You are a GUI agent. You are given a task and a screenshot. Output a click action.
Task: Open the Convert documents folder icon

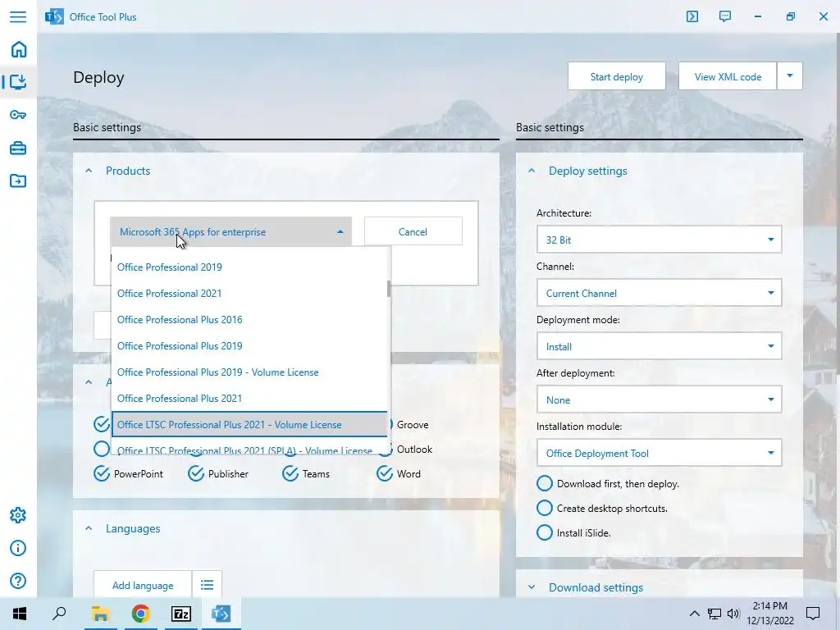tap(18, 180)
